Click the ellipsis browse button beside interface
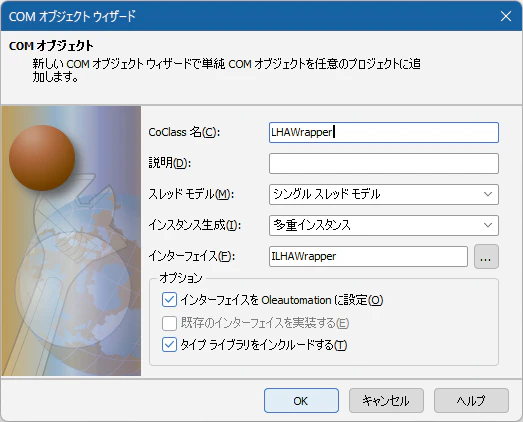Image resolution: width=523 pixels, height=422 pixels. point(486,257)
